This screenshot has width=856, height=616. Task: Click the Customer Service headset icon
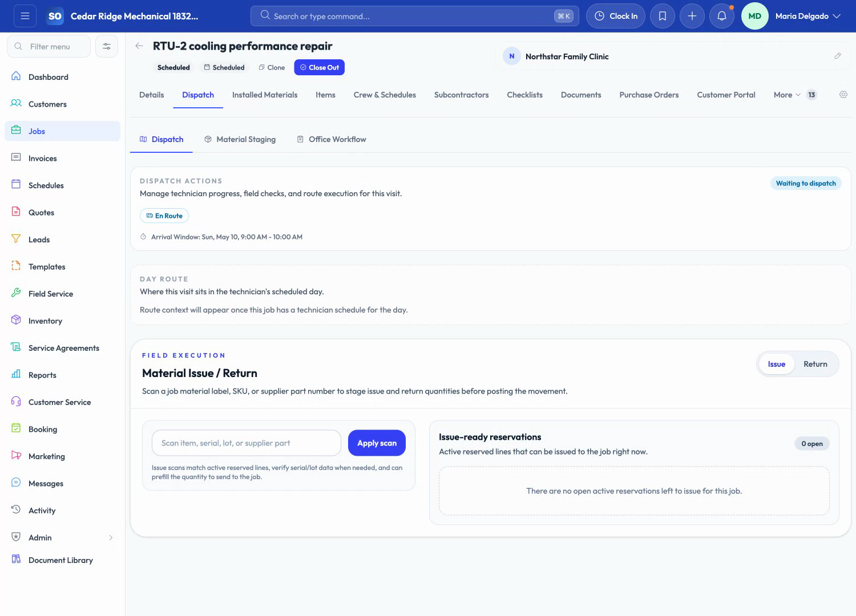coord(16,402)
